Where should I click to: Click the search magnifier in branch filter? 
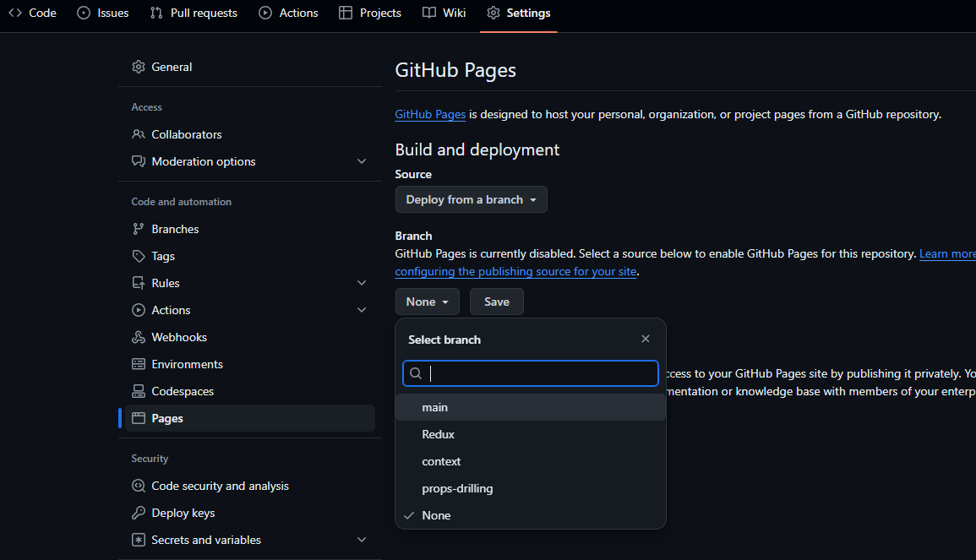tap(416, 373)
